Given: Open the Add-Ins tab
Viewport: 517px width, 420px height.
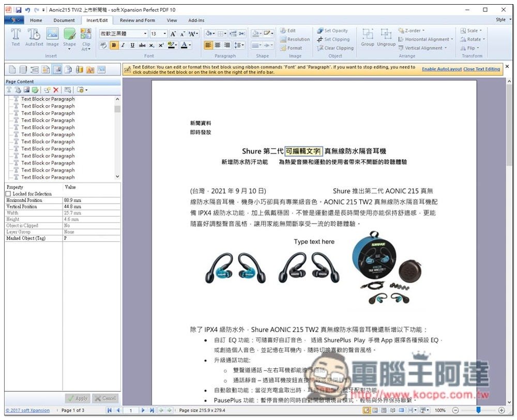Looking at the screenshot, I should click(196, 20).
